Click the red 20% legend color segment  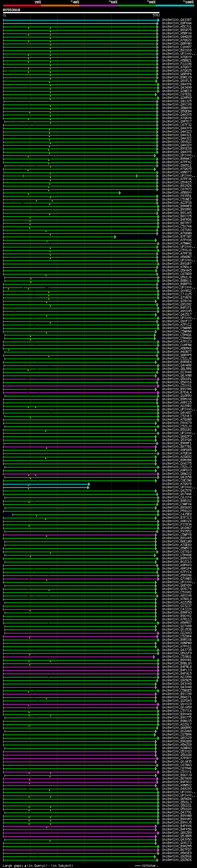(x=22, y=6)
